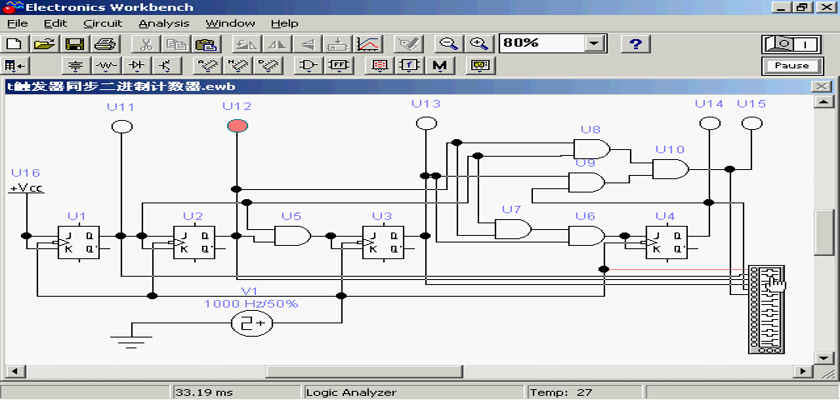Open the Transistors parts bin

[x=167, y=66]
